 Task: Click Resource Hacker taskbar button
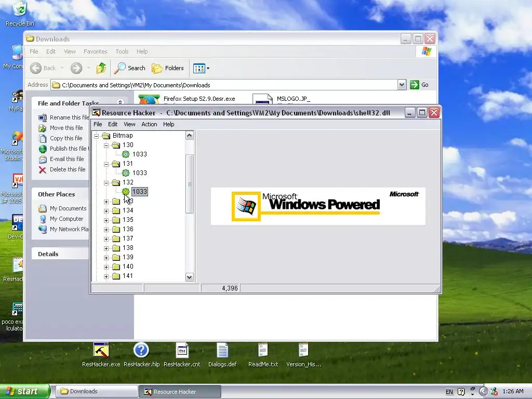tap(180, 392)
